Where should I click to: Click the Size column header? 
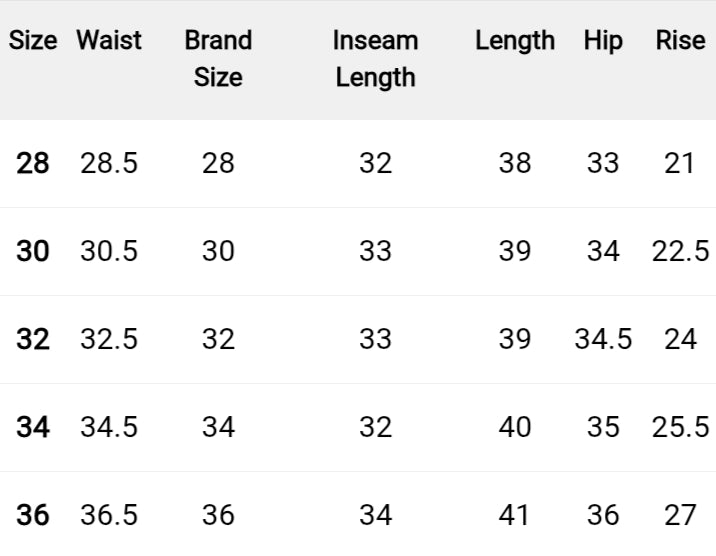coord(33,41)
